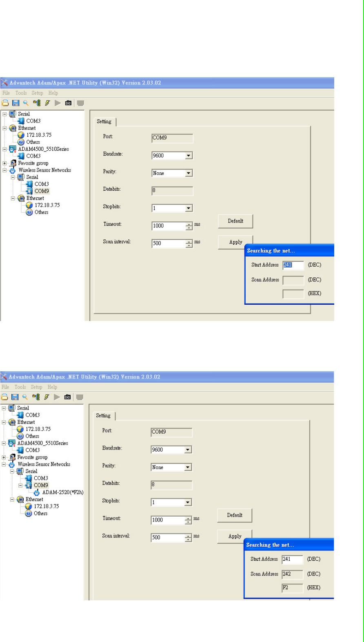This screenshot has height=642, width=364.
Task: Click Apply button in window with blank Scan Address
Action: point(235,242)
